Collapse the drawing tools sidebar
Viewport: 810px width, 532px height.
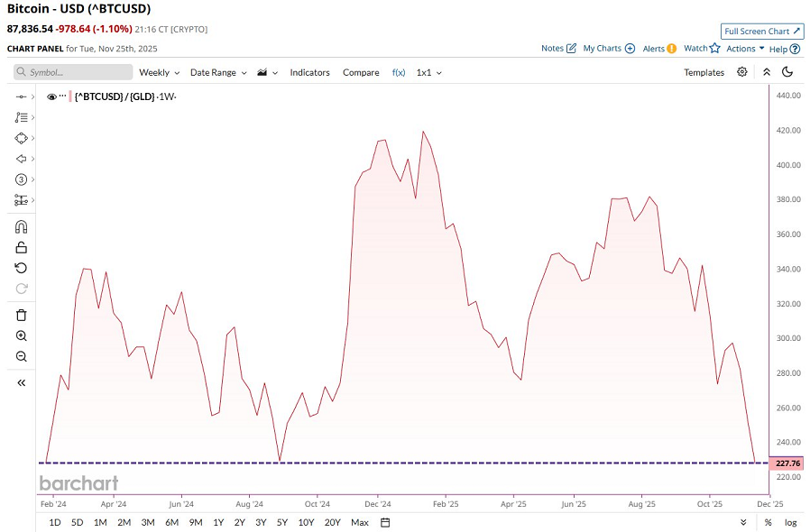point(21,382)
